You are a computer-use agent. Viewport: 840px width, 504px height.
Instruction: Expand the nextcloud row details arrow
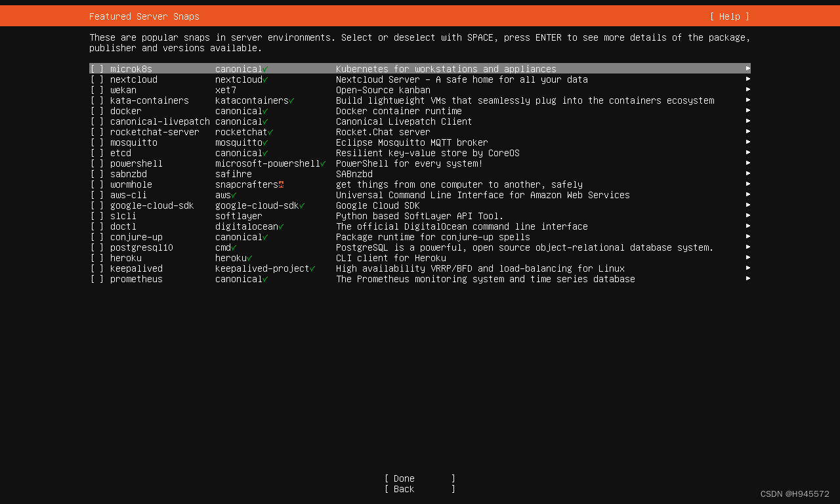(748, 79)
